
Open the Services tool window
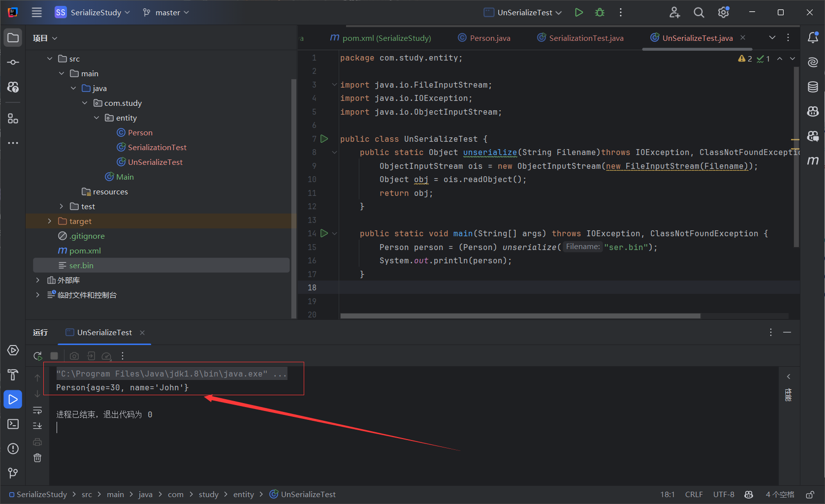(x=13, y=350)
